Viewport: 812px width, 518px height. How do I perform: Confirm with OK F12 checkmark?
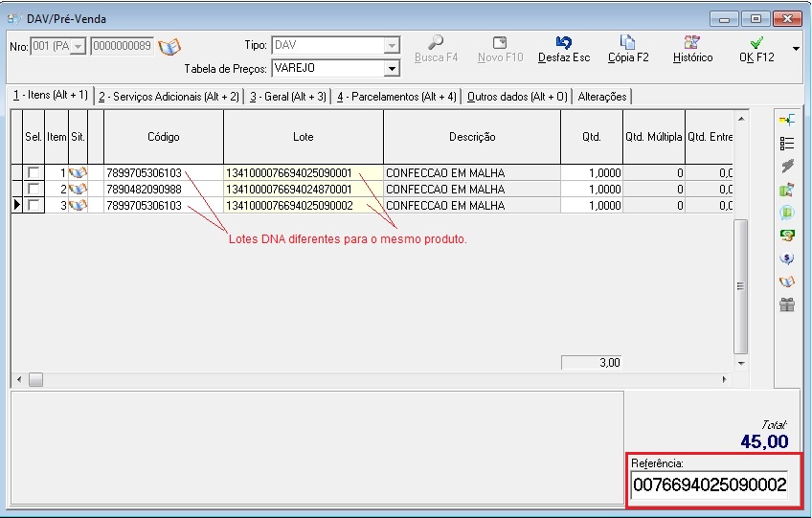point(756,42)
